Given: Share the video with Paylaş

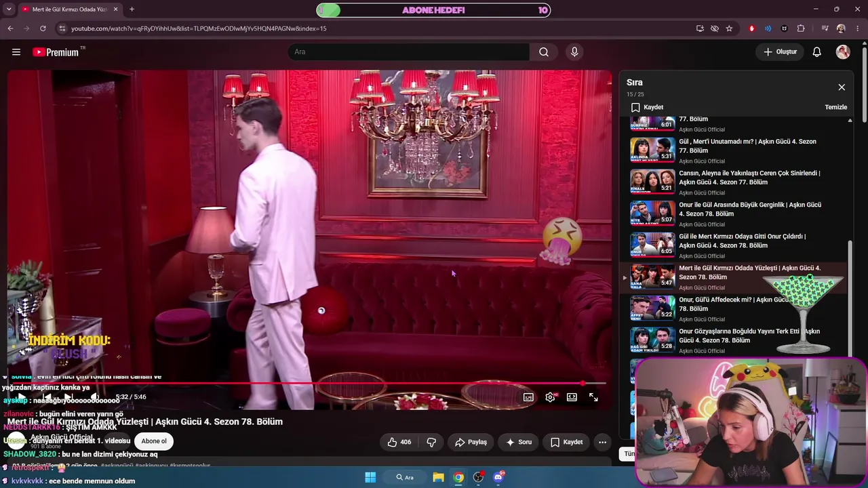Looking at the screenshot, I should coord(471,442).
